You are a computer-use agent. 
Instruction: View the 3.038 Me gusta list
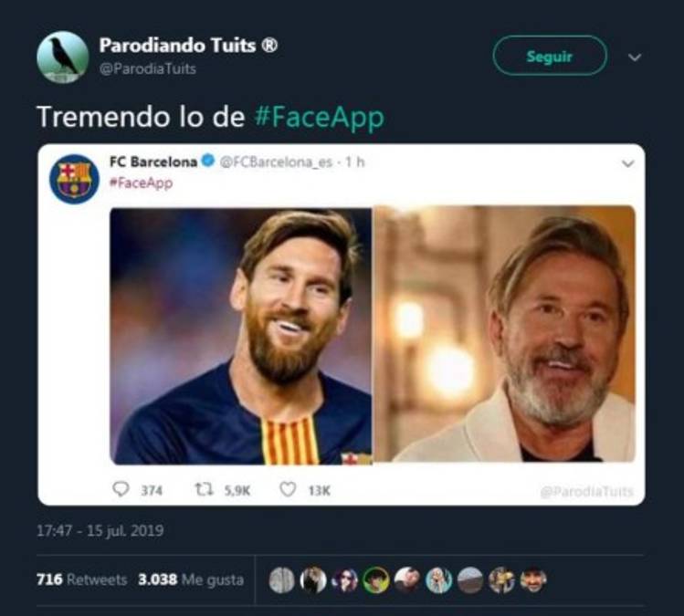pyautogui.click(x=189, y=580)
